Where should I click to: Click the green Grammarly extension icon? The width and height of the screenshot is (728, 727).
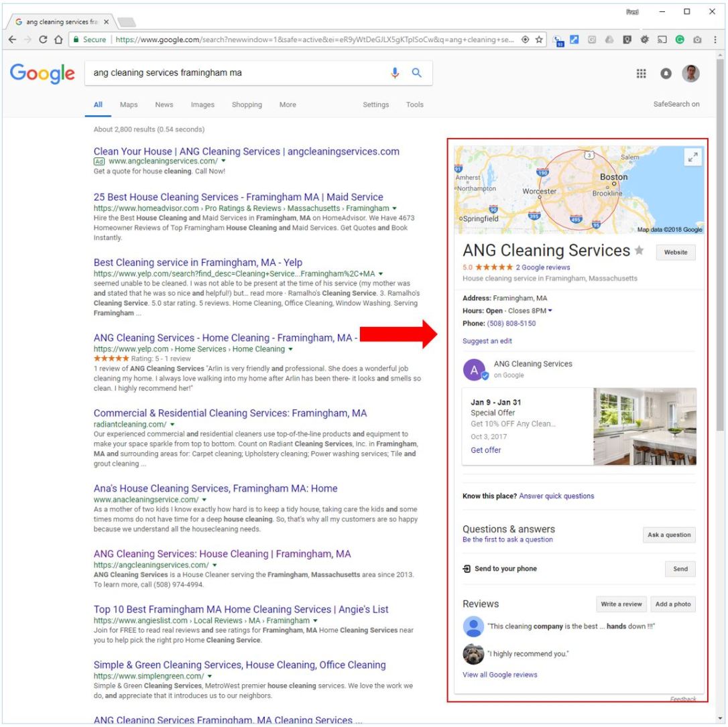pos(680,40)
